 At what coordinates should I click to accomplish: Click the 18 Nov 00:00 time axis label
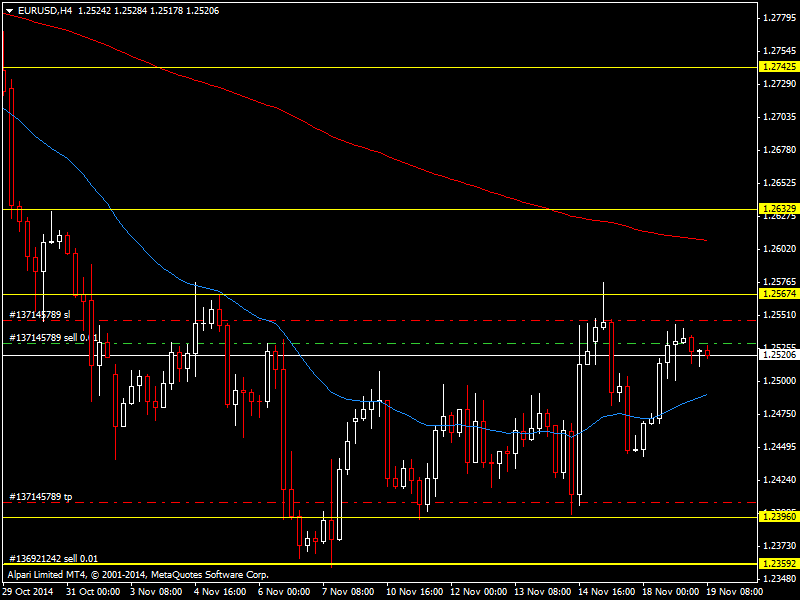tap(670, 592)
